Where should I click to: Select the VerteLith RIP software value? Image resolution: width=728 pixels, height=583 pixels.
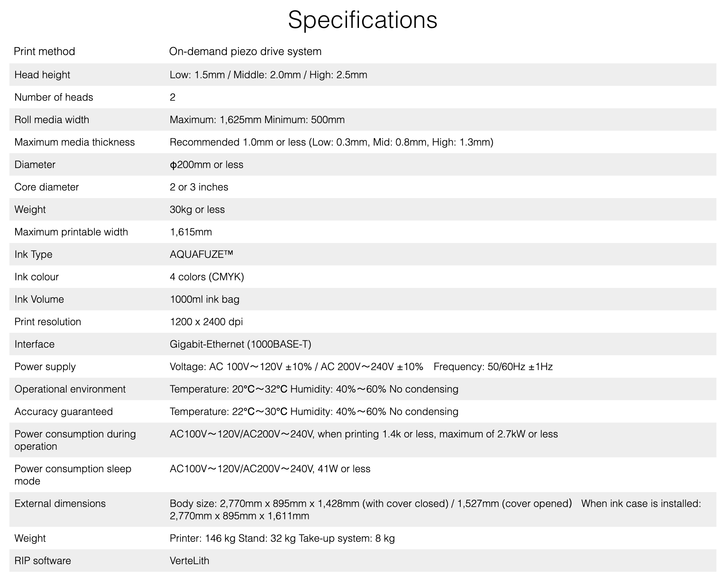pyautogui.click(x=189, y=561)
